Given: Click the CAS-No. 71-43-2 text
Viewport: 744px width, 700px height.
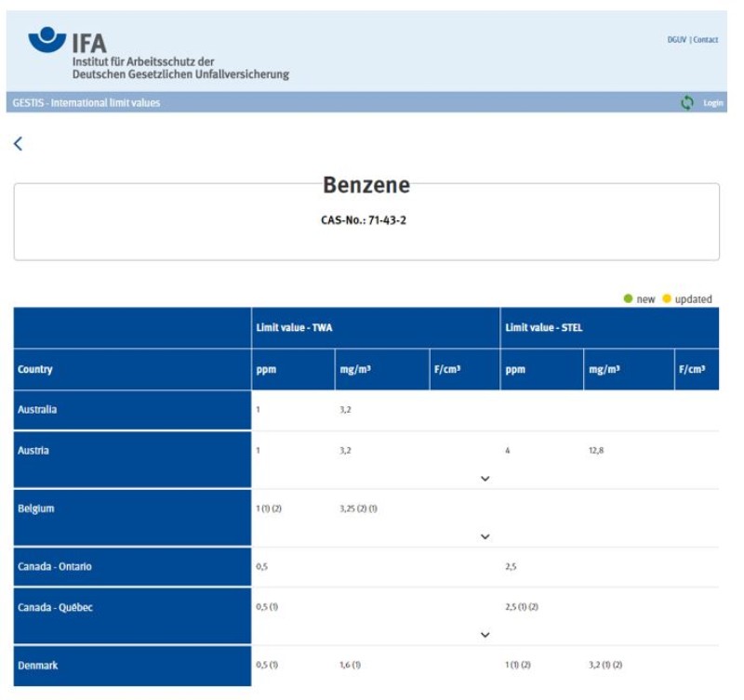Looking at the screenshot, I should [x=365, y=222].
